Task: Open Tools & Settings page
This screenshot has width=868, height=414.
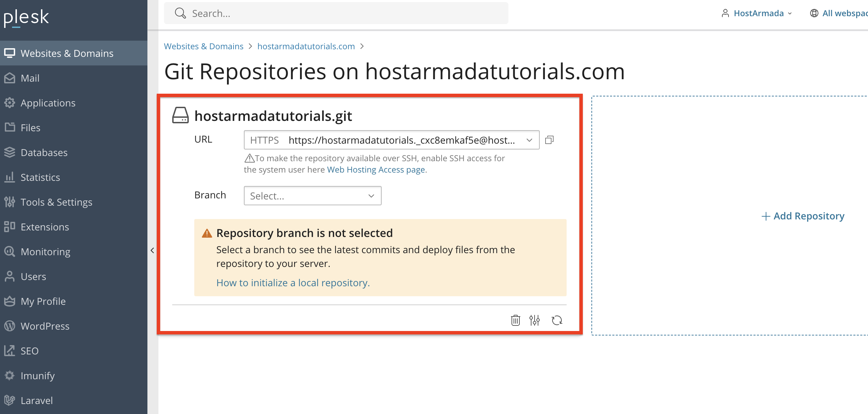Action: click(74, 202)
